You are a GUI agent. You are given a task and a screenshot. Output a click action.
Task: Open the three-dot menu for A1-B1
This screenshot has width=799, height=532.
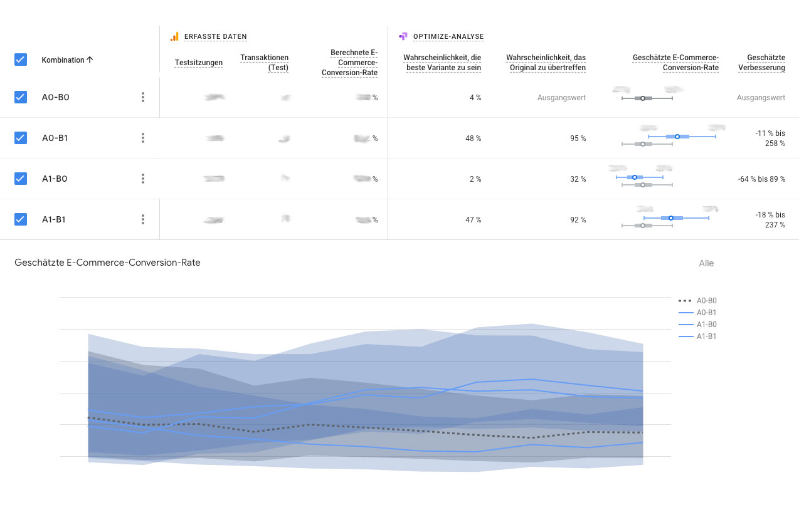point(143,219)
